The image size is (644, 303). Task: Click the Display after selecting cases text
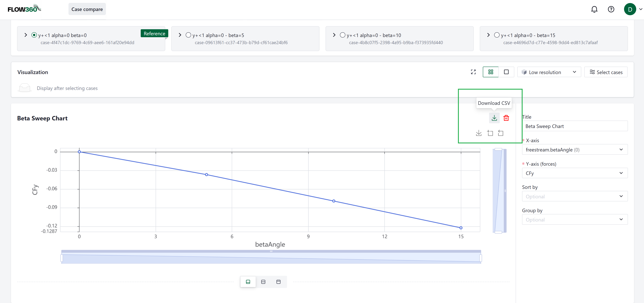coord(67,88)
